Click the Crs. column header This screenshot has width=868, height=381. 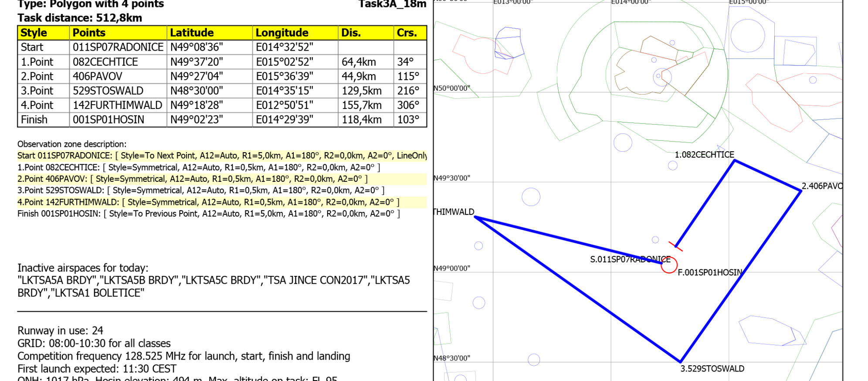(407, 33)
